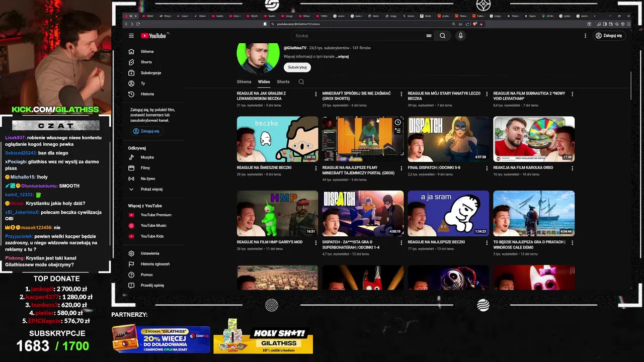Click the YouTube search field
This screenshot has height=362, width=644.
click(x=360, y=36)
